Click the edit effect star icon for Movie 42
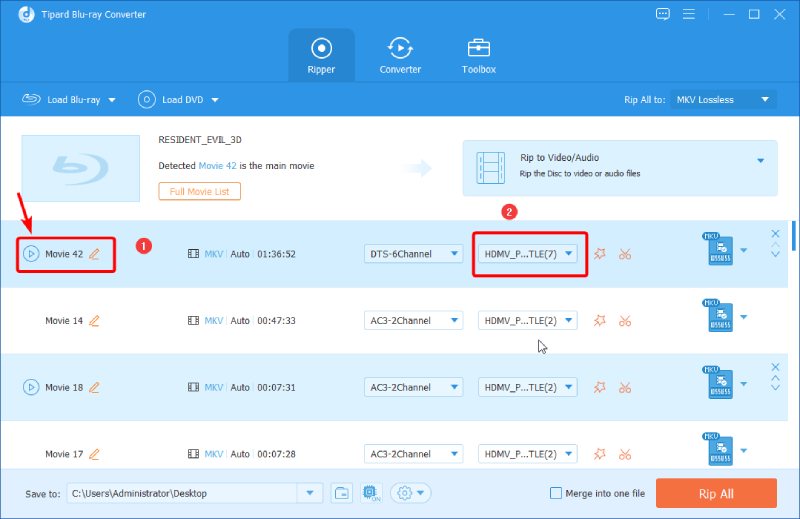This screenshot has height=519, width=800. point(599,254)
